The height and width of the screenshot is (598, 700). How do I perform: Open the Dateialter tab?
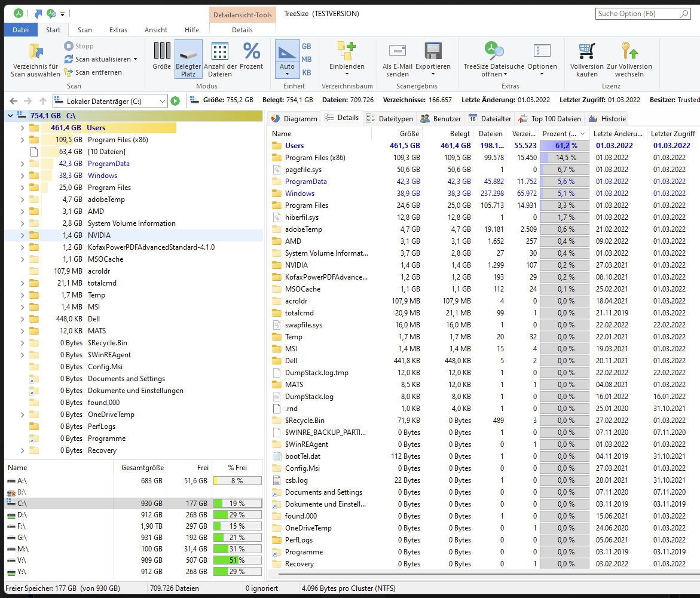tap(490, 119)
